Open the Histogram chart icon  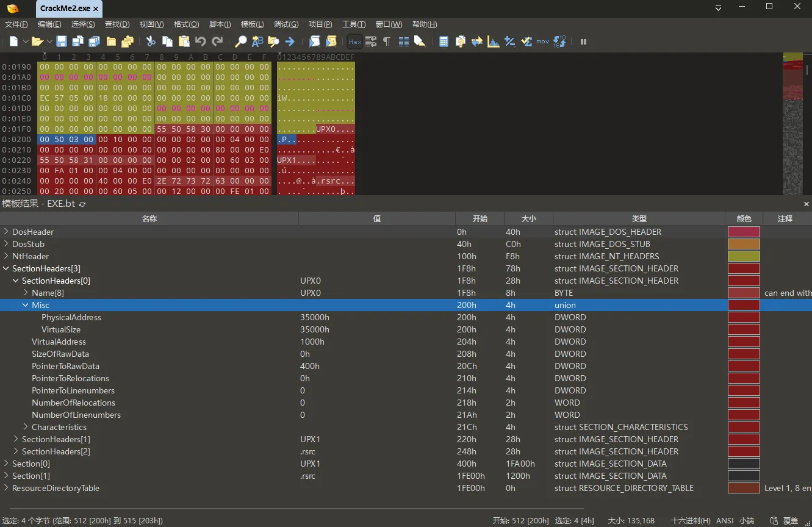494,41
